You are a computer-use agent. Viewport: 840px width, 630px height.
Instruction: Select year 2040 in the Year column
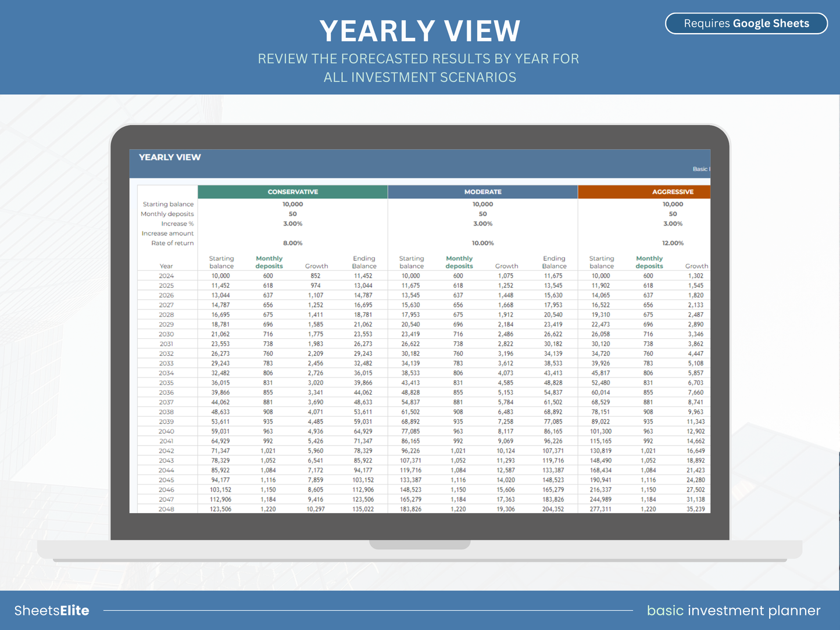[x=166, y=431]
